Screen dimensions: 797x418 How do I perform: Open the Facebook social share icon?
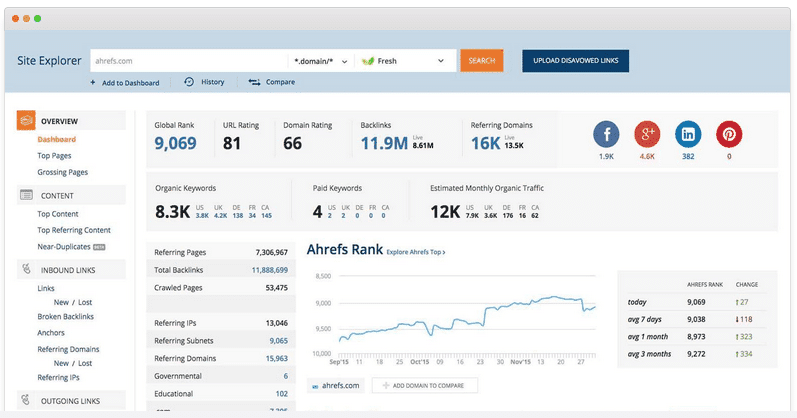point(606,134)
